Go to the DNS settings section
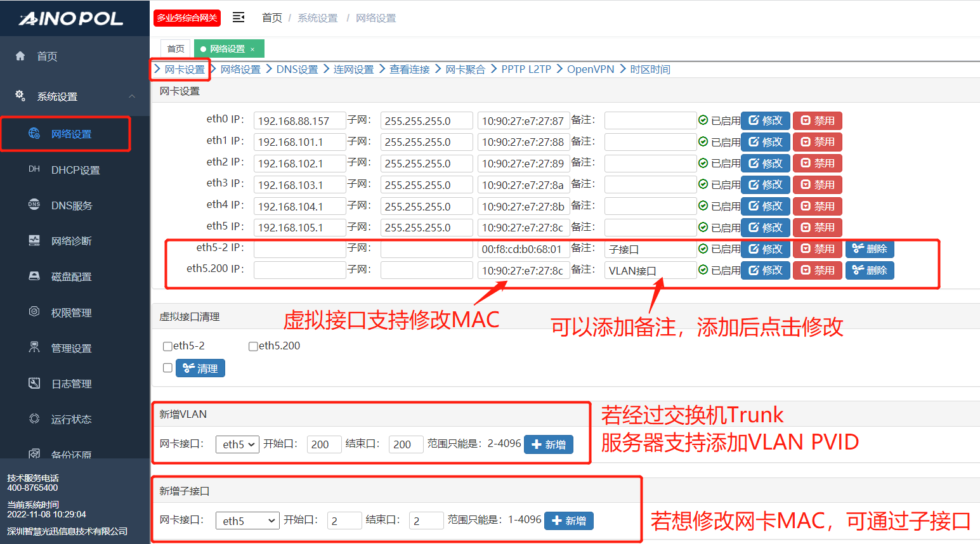 [x=297, y=69]
